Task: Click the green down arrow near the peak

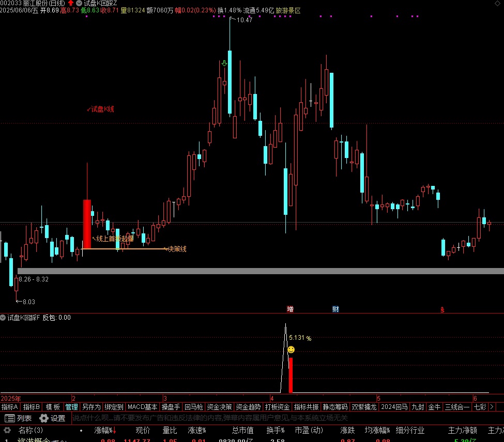Action: (x=224, y=64)
